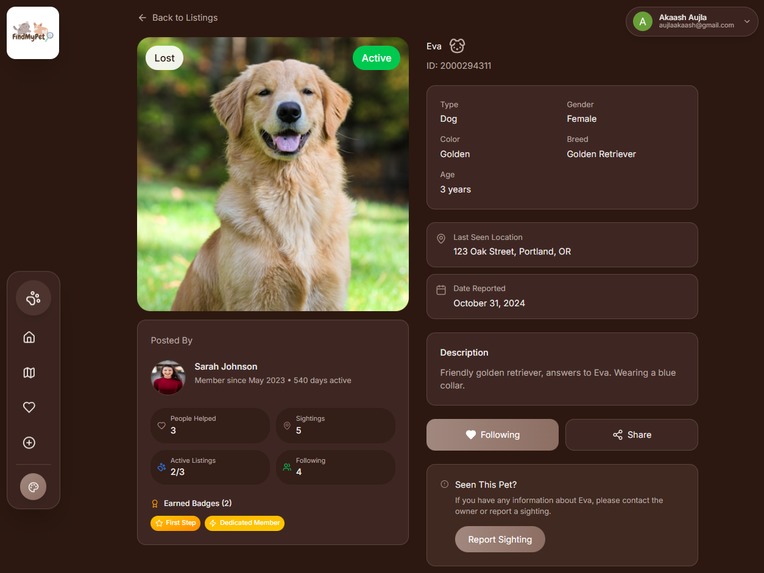Screen dimensions: 764x573
Task: Click the First Step badge
Action: (x=175, y=523)
